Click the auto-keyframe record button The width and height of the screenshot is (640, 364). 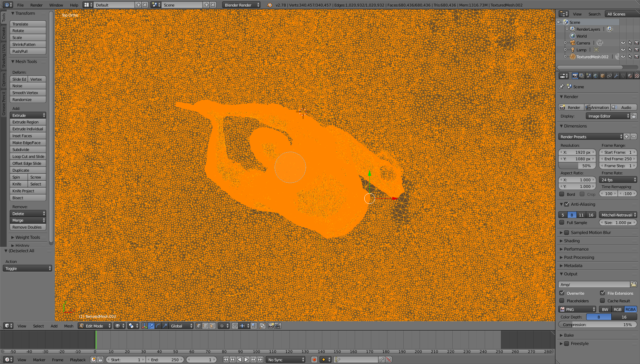point(314,360)
